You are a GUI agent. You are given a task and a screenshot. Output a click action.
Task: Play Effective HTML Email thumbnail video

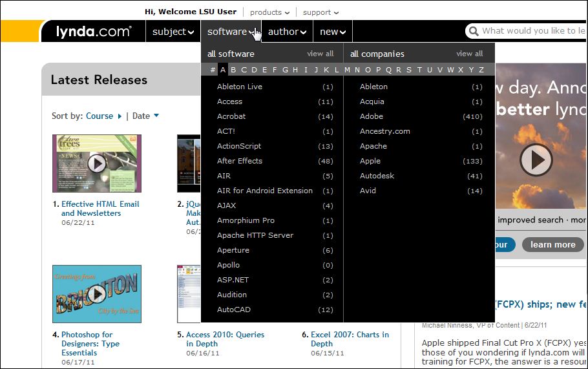pyautogui.click(x=97, y=163)
